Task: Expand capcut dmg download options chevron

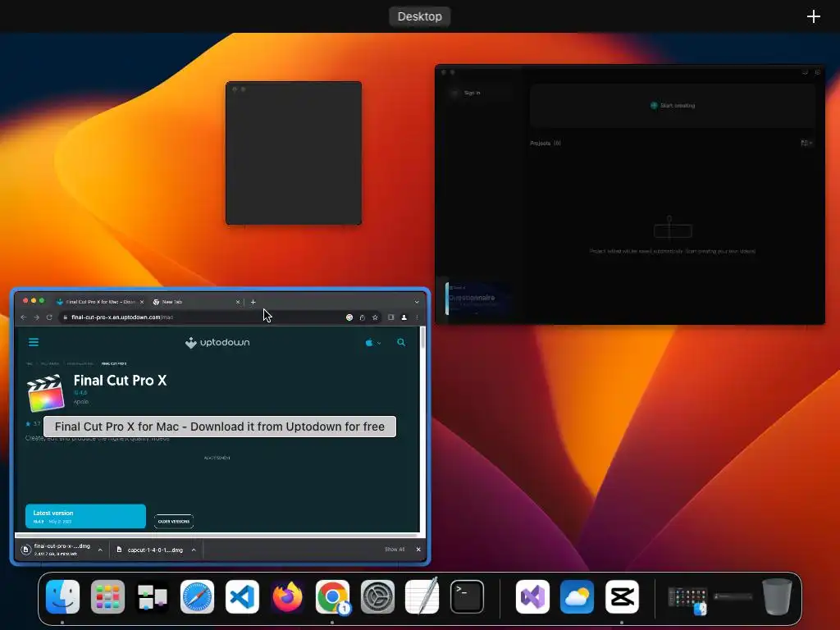Action: coord(194,550)
